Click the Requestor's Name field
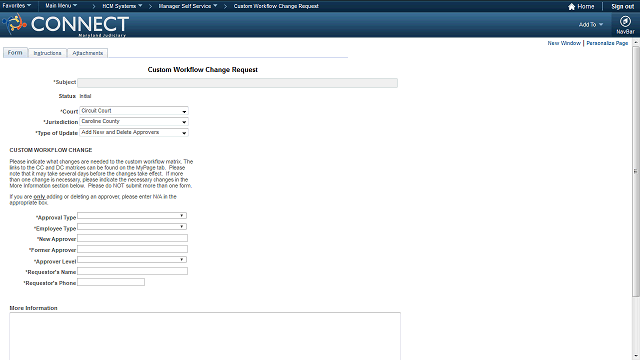This screenshot has height=360, width=640. pyautogui.click(x=133, y=271)
